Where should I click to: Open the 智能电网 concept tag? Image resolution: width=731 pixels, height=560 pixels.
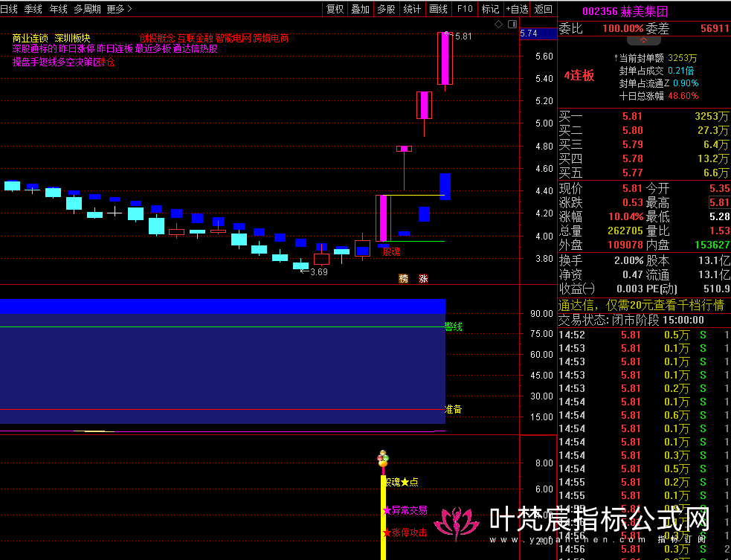(233, 38)
